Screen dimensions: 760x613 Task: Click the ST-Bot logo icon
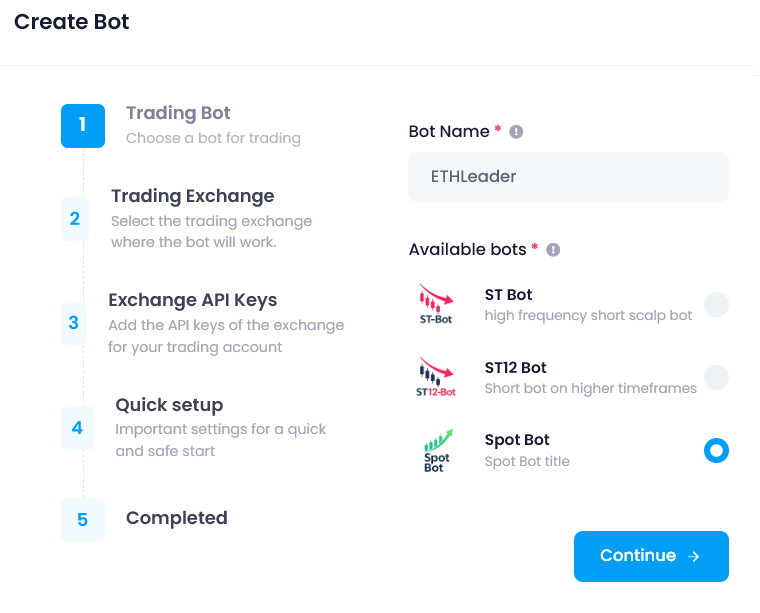pos(435,304)
